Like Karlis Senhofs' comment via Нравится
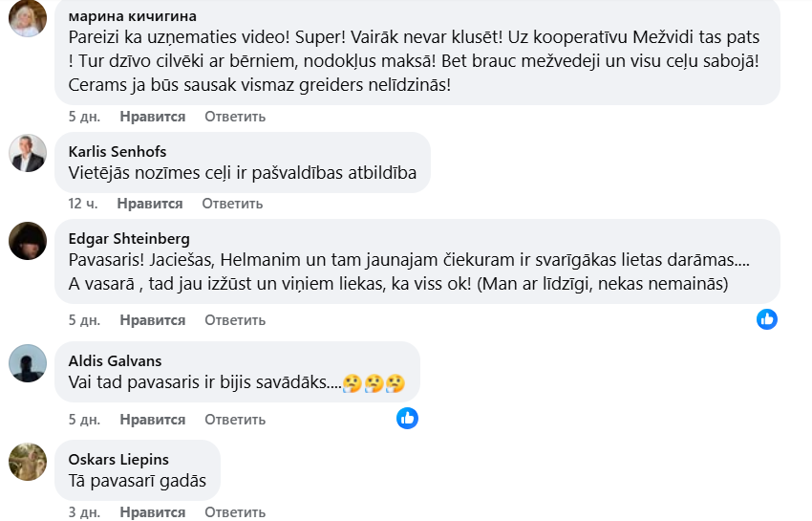 pos(149,204)
